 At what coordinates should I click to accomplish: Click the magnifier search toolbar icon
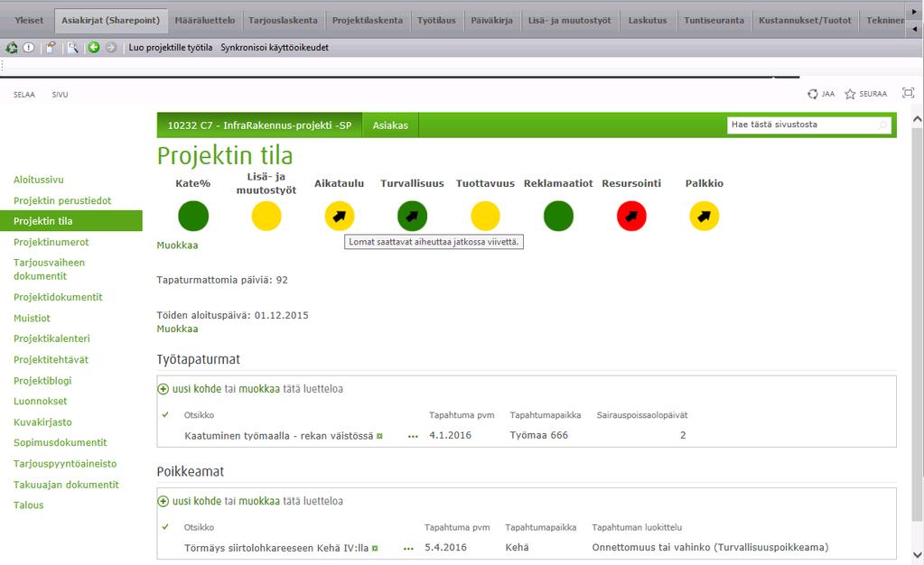72,48
